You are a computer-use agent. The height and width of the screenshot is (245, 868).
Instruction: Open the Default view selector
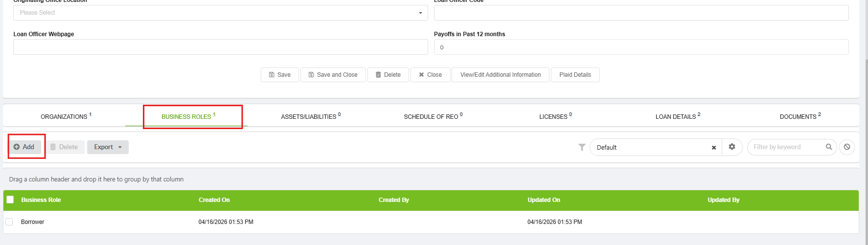651,147
